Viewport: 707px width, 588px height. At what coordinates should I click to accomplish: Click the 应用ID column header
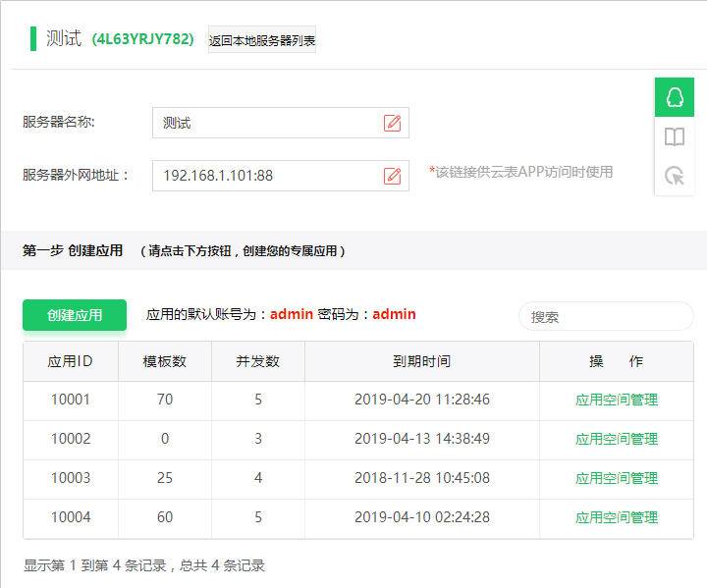(71, 361)
